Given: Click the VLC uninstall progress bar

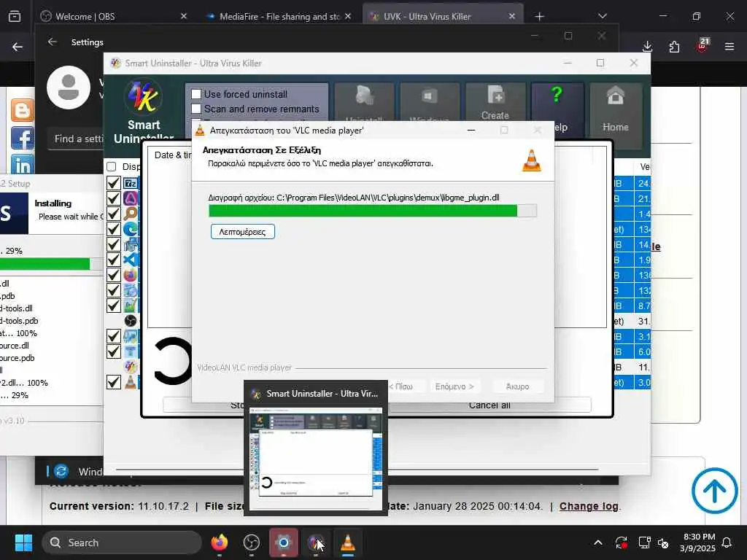Looking at the screenshot, I should pyautogui.click(x=373, y=211).
